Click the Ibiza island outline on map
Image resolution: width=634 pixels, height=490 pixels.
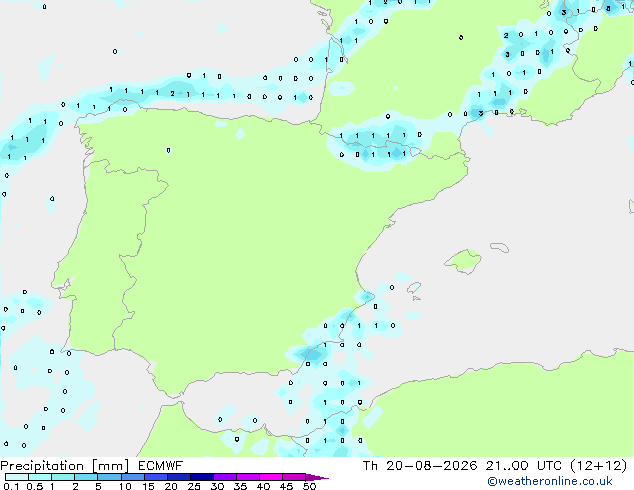coord(414,288)
